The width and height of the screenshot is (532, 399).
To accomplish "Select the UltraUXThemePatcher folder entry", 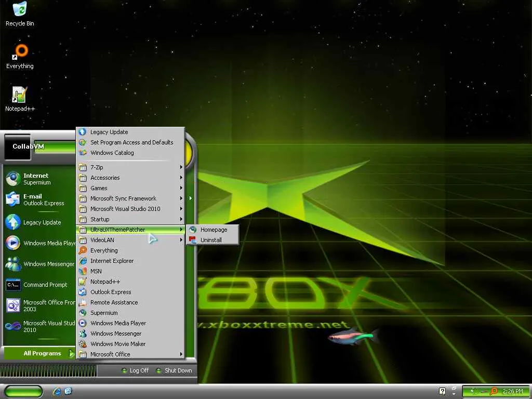I will tap(130, 230).
